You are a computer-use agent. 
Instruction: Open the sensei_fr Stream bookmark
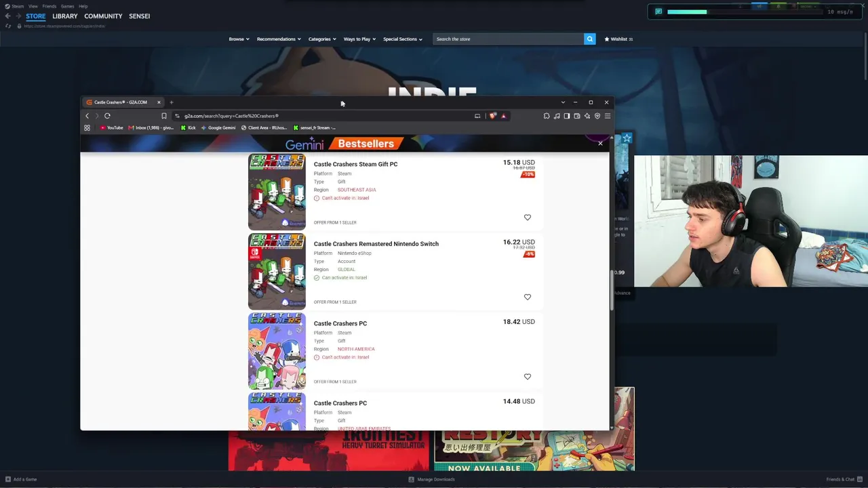(x=315, y=128)
